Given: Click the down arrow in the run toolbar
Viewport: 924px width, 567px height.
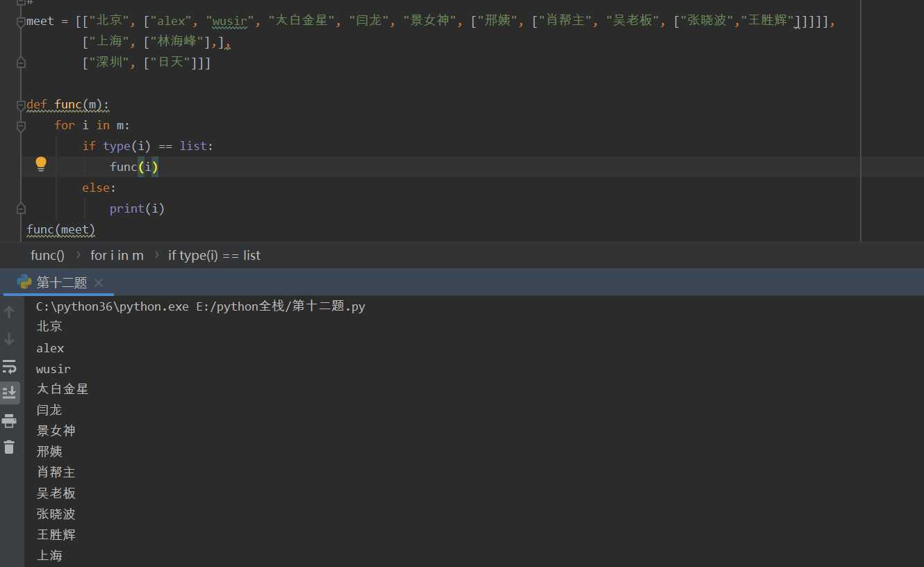Looking at the screenshot, I should [x=9, y=339].
